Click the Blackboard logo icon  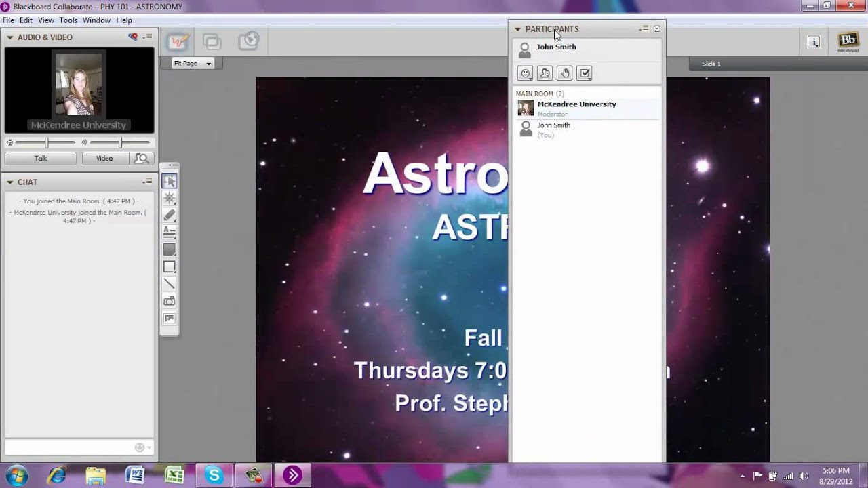point(848,41)
